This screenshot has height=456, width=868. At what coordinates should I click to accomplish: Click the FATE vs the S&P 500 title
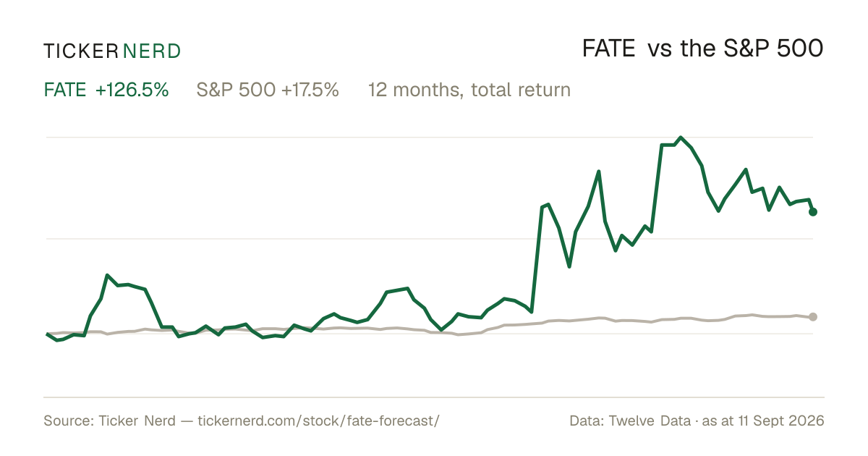[703, 49]
